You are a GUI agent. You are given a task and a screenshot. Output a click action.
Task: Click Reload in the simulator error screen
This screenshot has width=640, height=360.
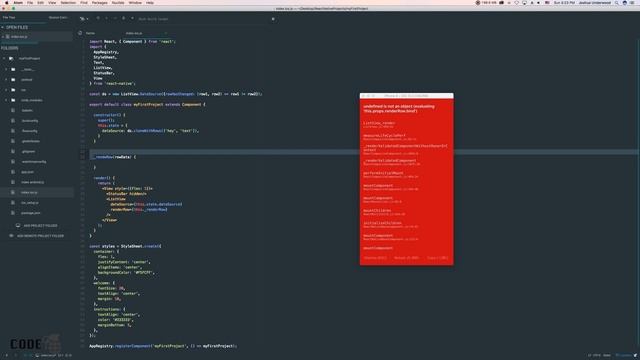pos(407,258)
